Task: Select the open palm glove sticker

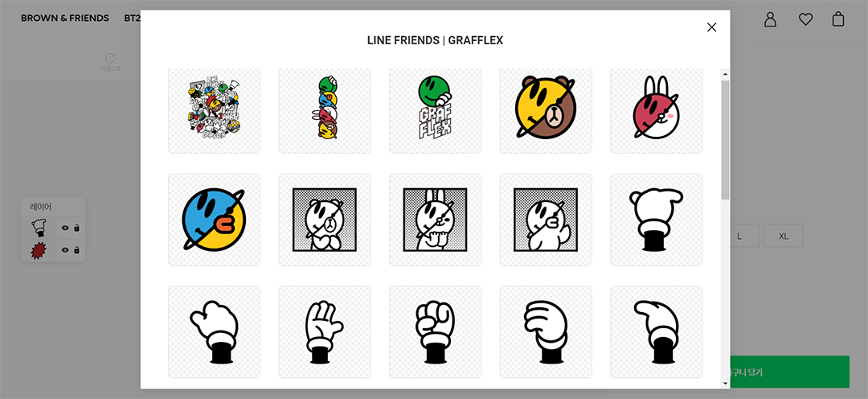Action: click(x=325, y=331)
